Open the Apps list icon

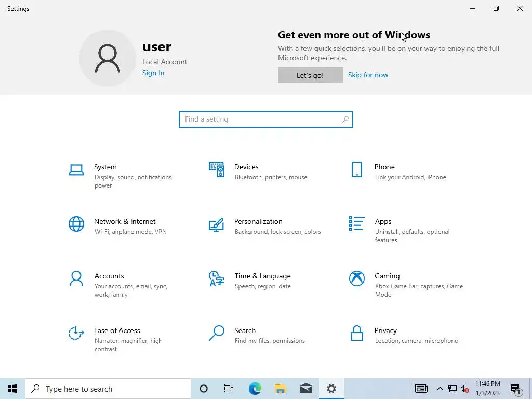coord(356,223)
